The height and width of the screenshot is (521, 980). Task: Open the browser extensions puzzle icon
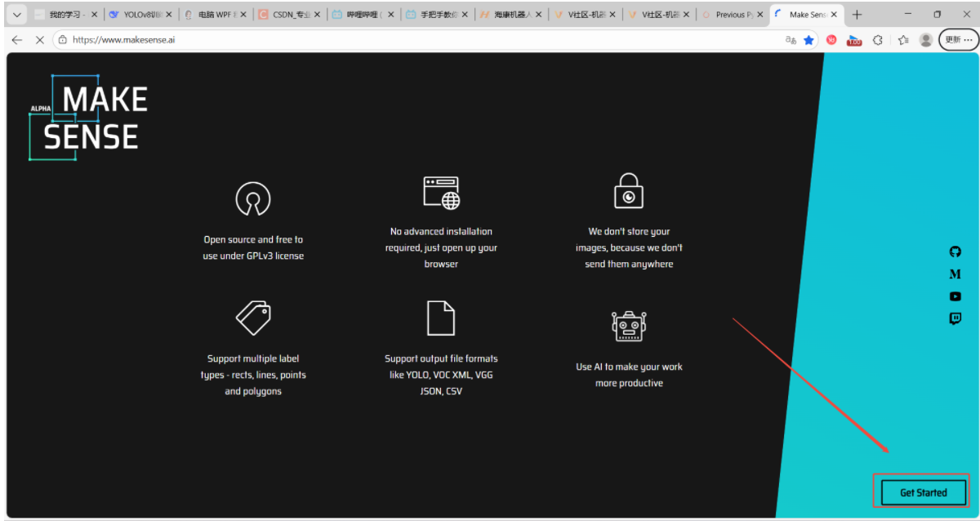pyautogui.click(x=878, y=39)
